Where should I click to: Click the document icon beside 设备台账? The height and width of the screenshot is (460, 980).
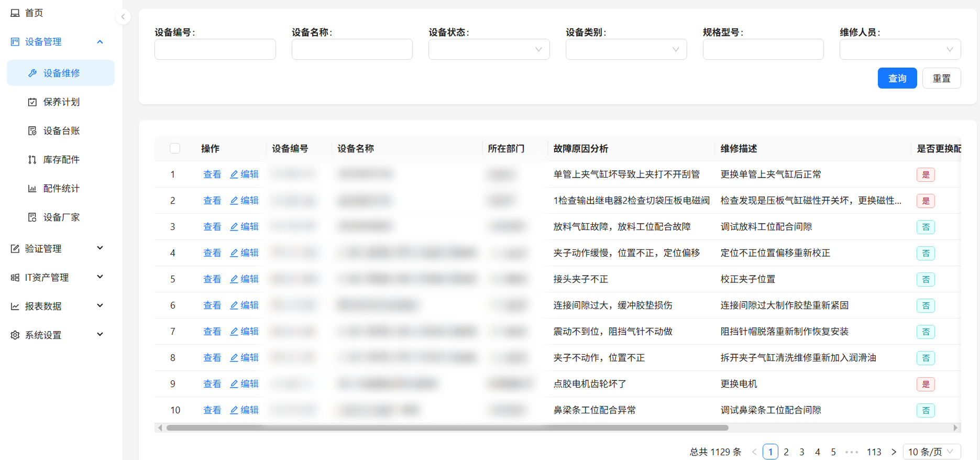pos(32,131)
